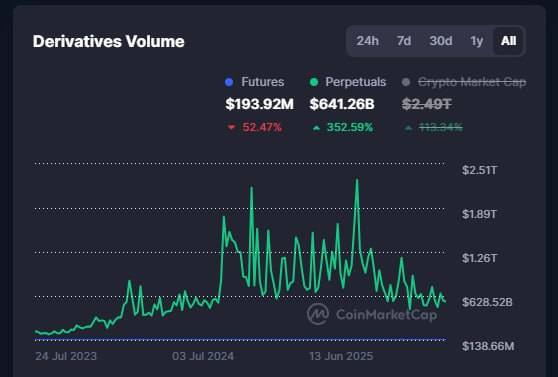
Task: Click the $1.89T axis label
Action: [479, 214]
